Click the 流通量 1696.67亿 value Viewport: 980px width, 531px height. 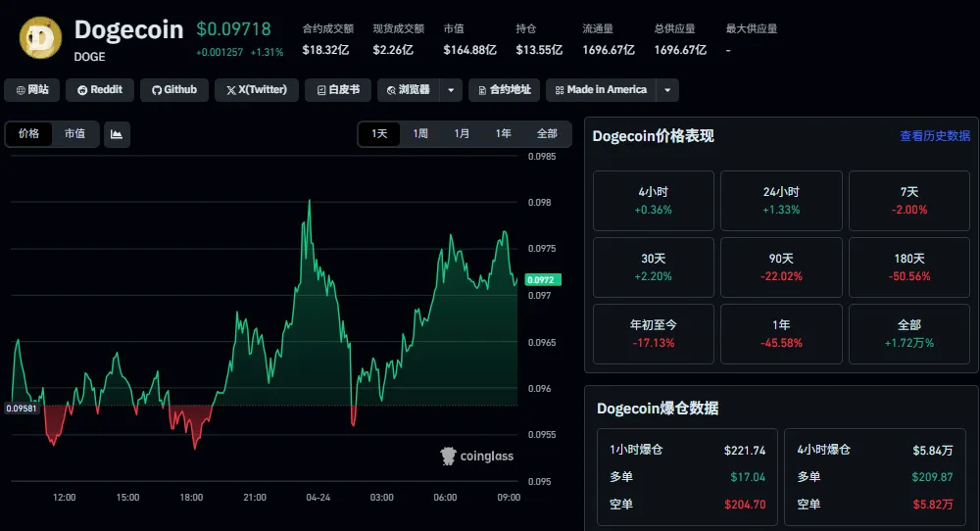609,50
